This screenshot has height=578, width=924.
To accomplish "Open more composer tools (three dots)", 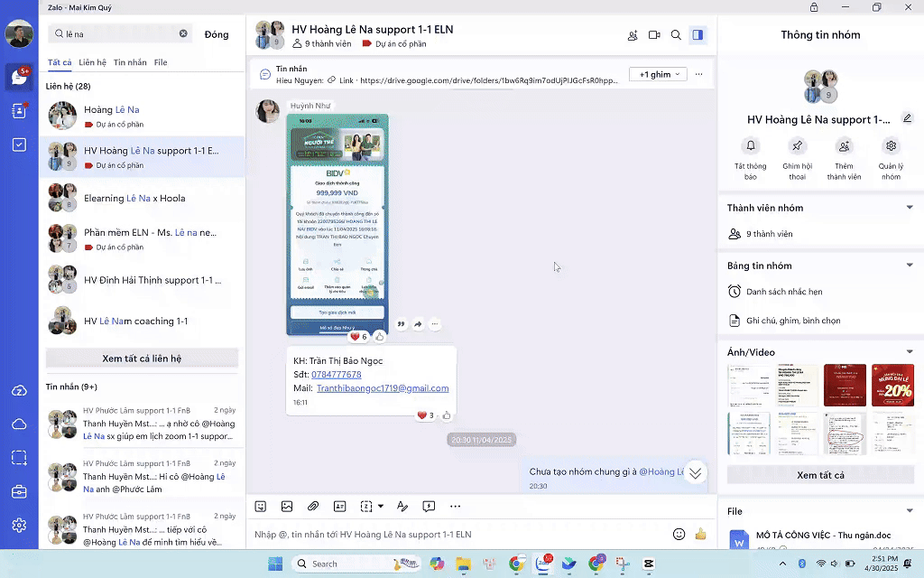I will pyautogui.click(x=455, y=506).
